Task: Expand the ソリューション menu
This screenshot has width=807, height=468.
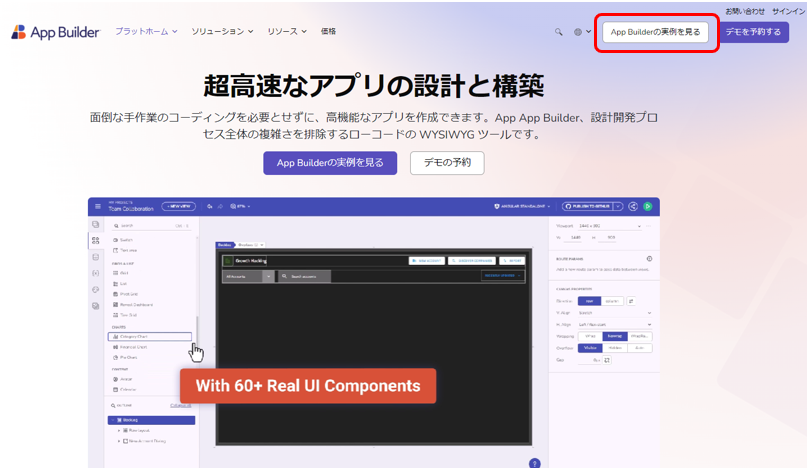Action: 222,31
